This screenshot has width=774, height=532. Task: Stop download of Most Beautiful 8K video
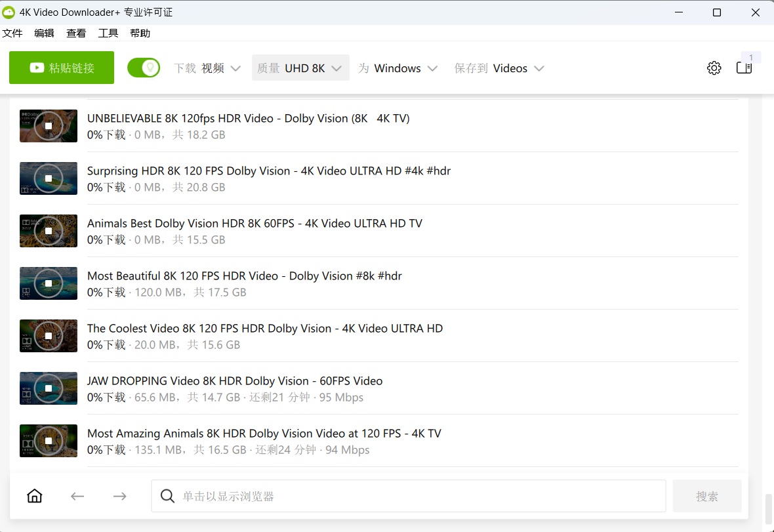tap(49, 283)
